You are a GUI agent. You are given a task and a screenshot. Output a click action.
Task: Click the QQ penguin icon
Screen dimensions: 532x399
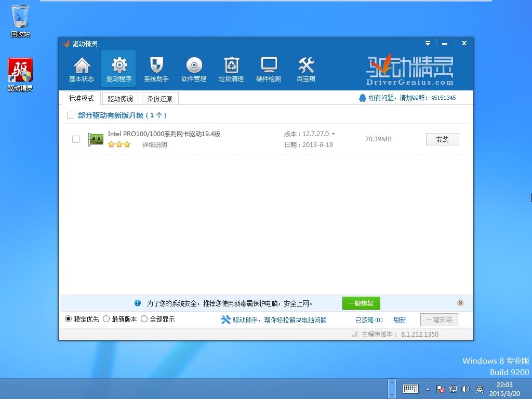pos(362,98)
